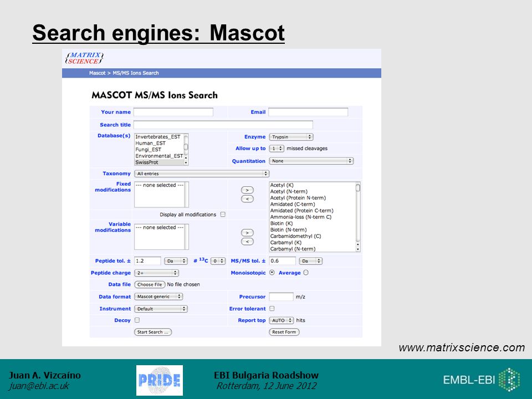Enable the Error tolerant checkbox

pyautogui.click(x=272, y=309)
